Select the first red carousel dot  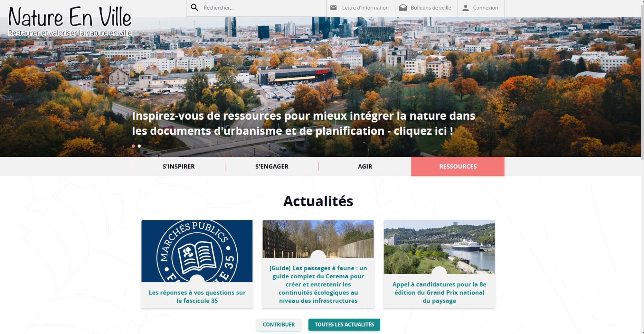133,146
